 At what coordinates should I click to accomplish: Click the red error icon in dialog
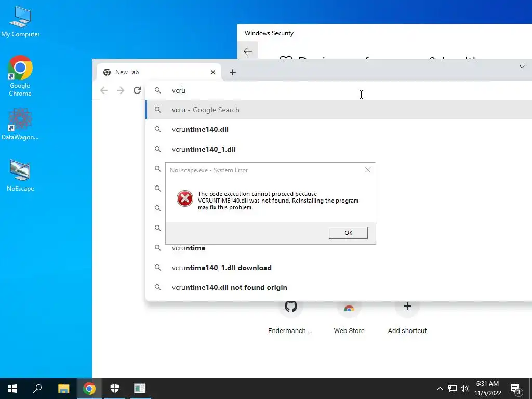(185, 198)
